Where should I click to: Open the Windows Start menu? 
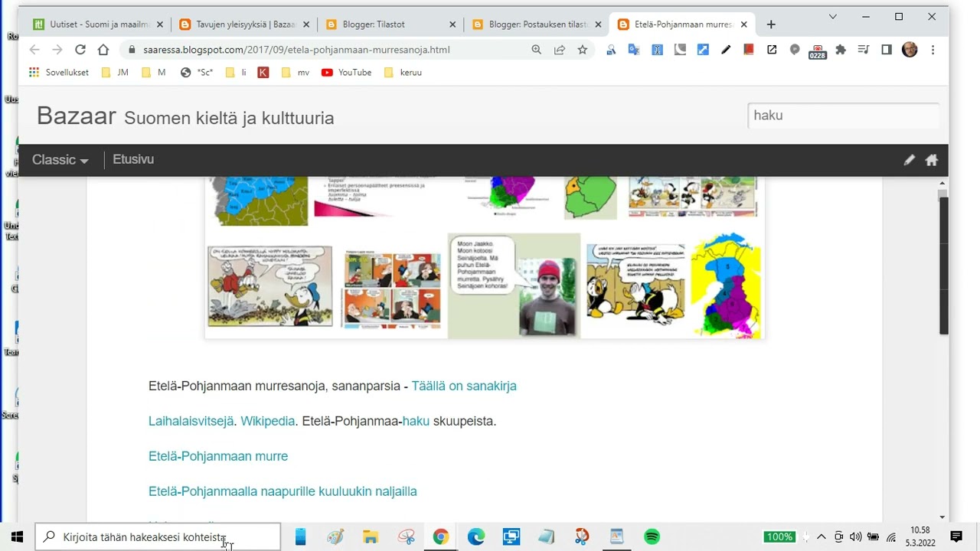(x=17, y=536)
